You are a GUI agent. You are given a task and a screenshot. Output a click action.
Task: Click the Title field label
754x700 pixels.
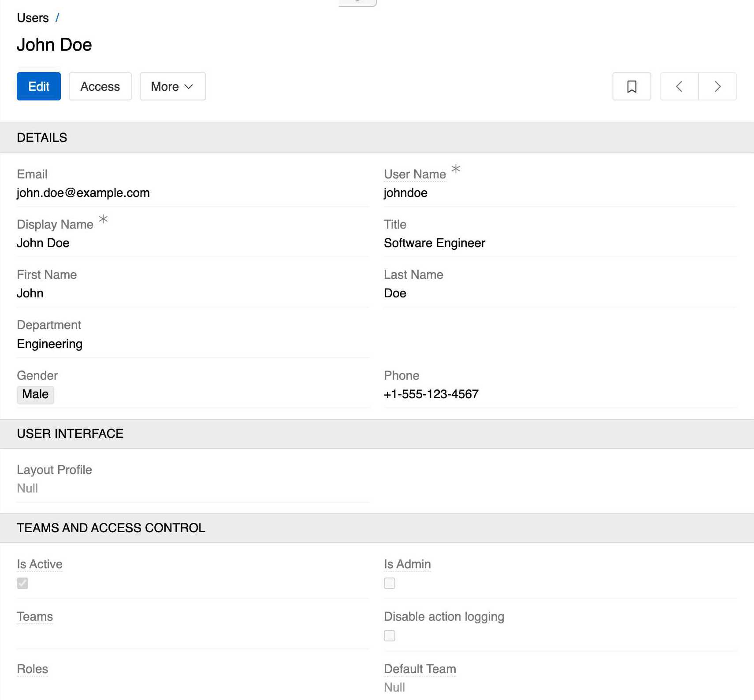pos(395,225)
